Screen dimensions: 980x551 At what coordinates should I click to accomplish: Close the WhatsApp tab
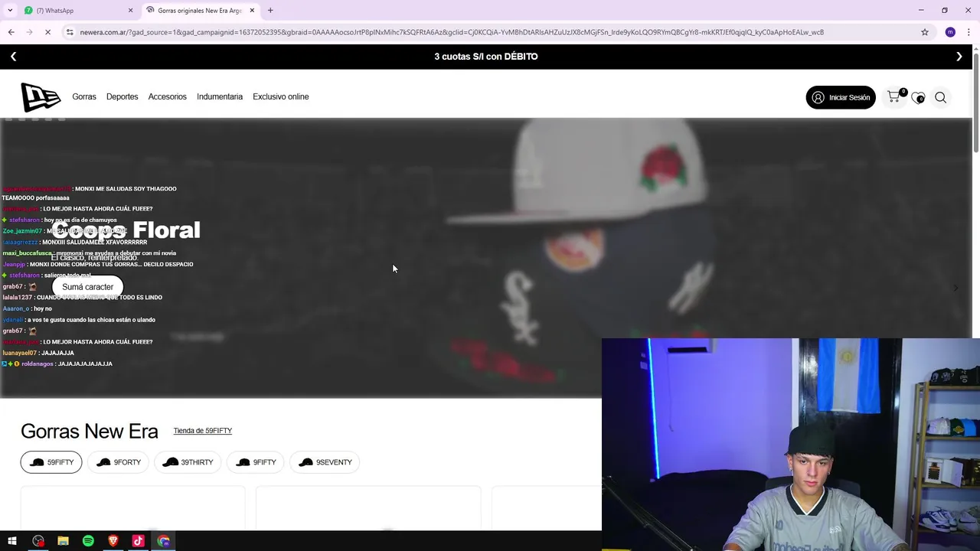(x=130, y=11)
